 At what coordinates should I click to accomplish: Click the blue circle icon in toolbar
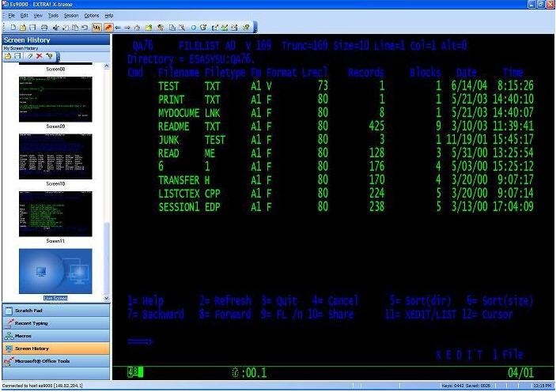pyautogui.click(x=193, y=28)
